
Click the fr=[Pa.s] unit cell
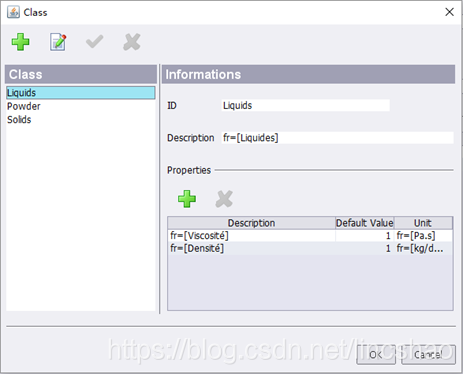coord(423,236)
